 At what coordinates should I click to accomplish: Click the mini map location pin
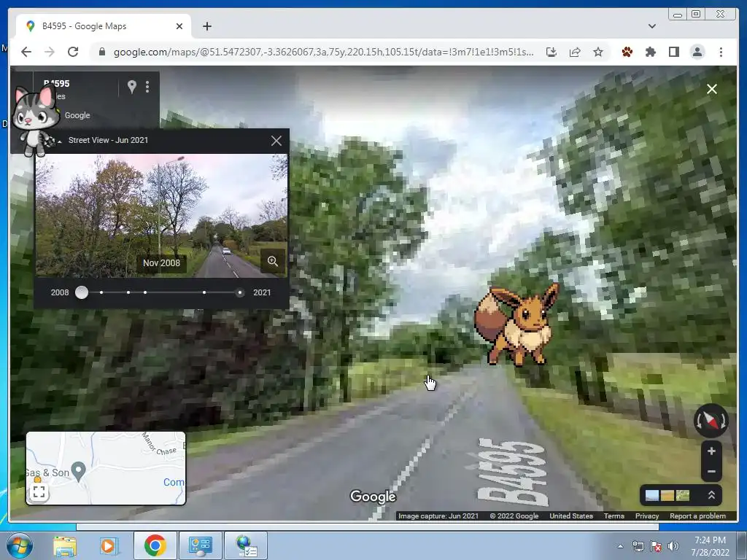coord(78,470)
